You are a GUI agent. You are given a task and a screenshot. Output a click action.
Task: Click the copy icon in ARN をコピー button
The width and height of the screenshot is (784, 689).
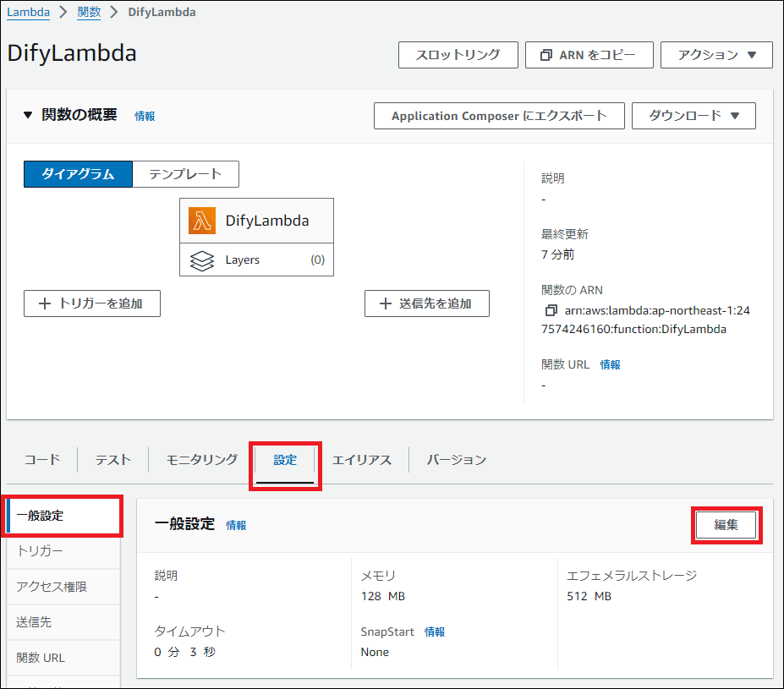pos(546,55)
